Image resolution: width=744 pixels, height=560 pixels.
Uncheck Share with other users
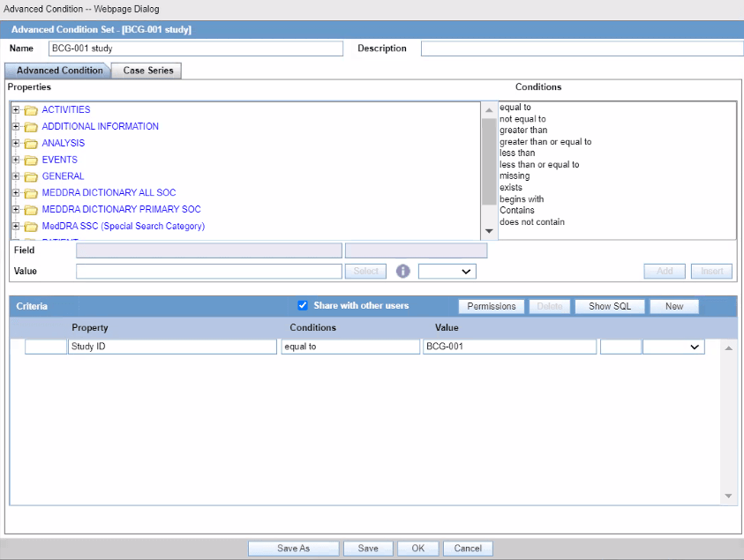coord(303,305)
